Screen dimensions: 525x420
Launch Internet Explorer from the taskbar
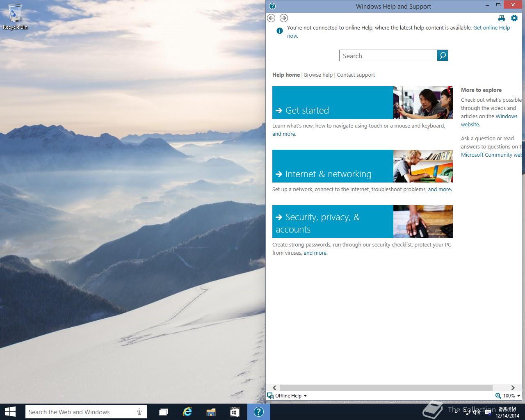pos(187,412)
